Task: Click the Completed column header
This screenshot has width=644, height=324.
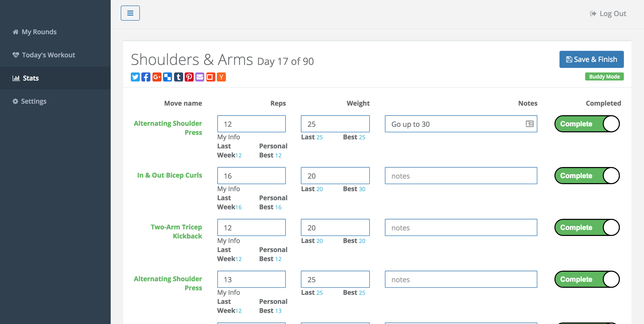Action: [603, 103]
